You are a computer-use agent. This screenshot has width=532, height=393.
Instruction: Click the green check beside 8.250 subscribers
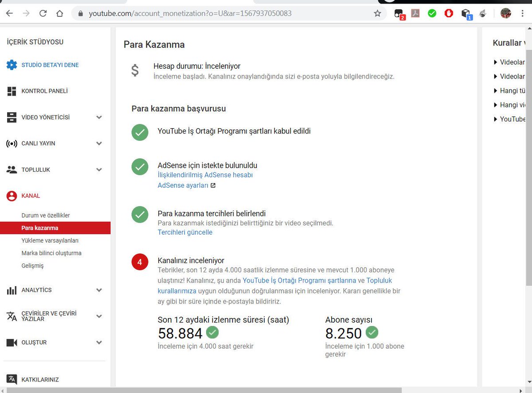[x=372, y=332]
